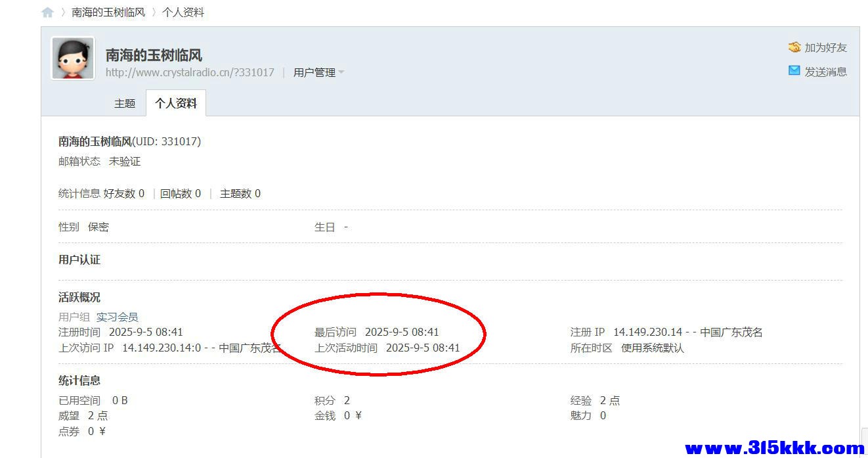Image resolution: width=868 pixels, height=458 pixels.
Task: Click the 加为好友 text link
Action: 826,47
